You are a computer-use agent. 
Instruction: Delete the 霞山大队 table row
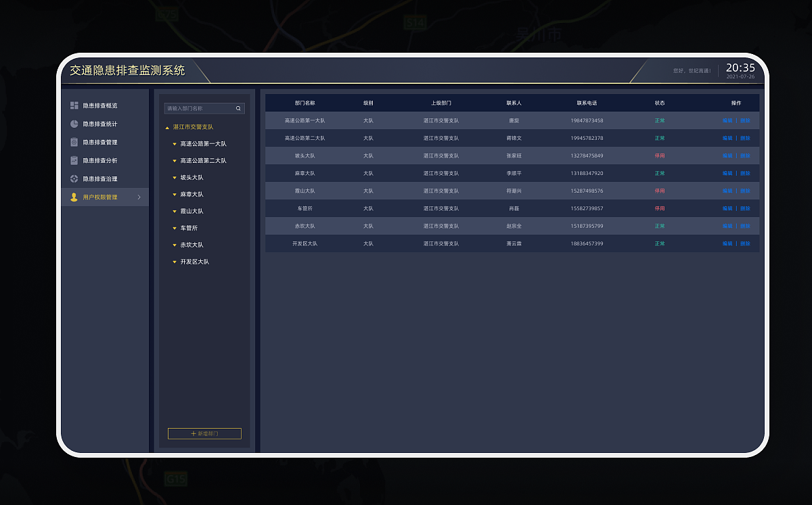pyautogui.click(x=745, y=191)
